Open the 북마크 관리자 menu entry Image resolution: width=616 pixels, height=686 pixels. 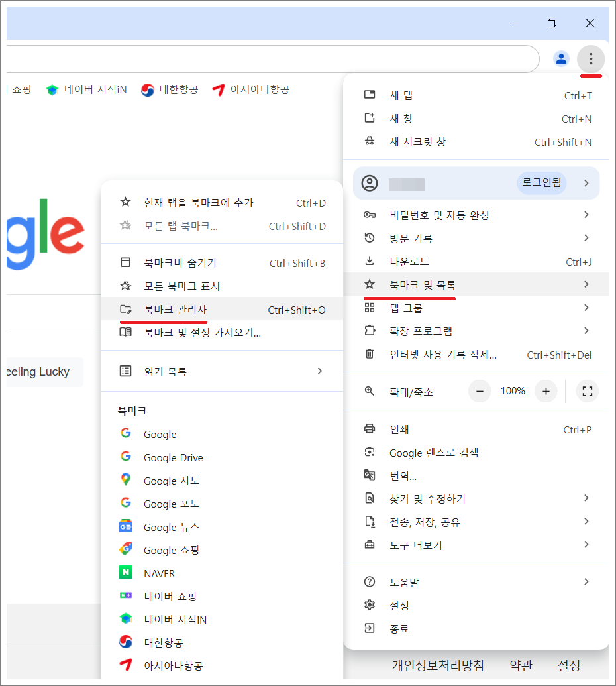(164, 309)
